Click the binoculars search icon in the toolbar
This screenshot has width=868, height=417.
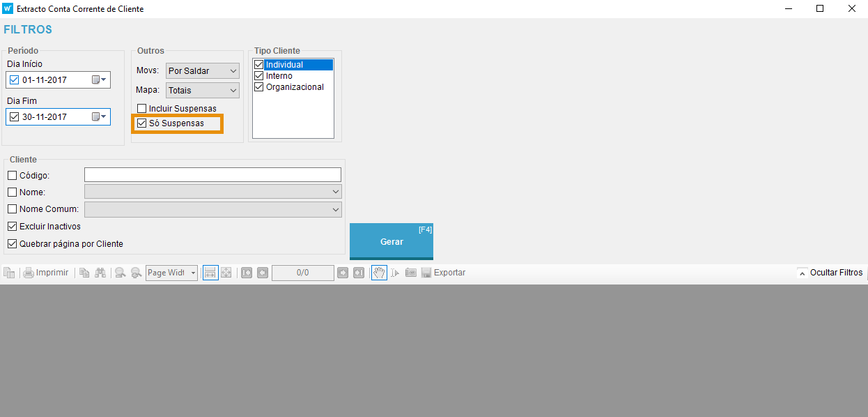pyautogui.click(x=100, y=273)
